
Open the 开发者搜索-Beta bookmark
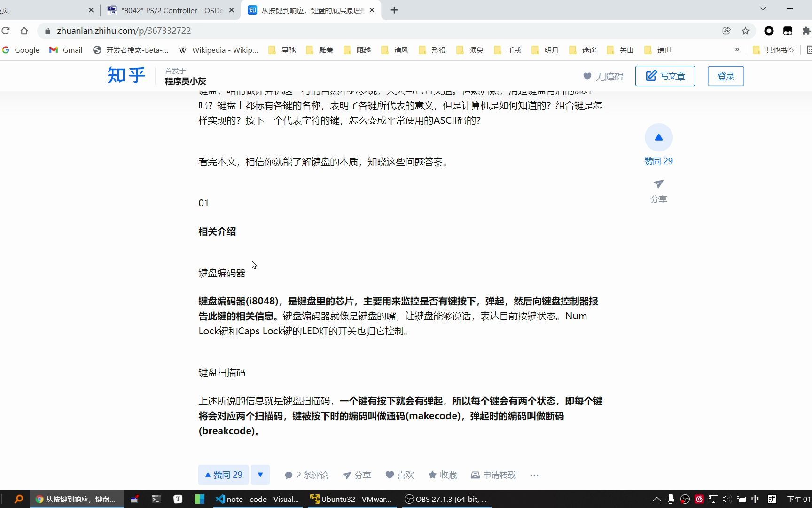click(131, 50)
